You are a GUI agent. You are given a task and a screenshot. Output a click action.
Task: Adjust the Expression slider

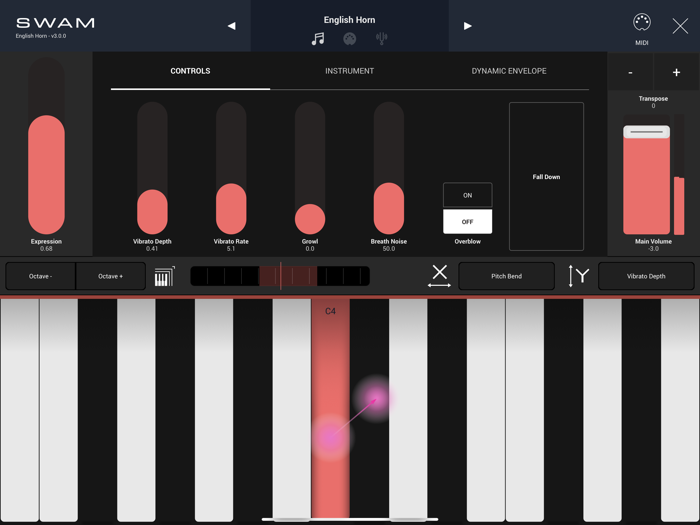point(46,146)
